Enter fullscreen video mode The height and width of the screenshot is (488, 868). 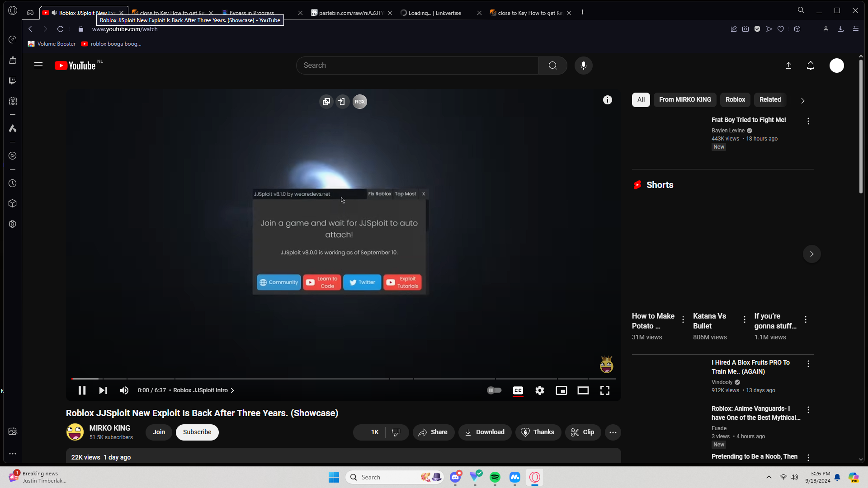click(605, 390)
